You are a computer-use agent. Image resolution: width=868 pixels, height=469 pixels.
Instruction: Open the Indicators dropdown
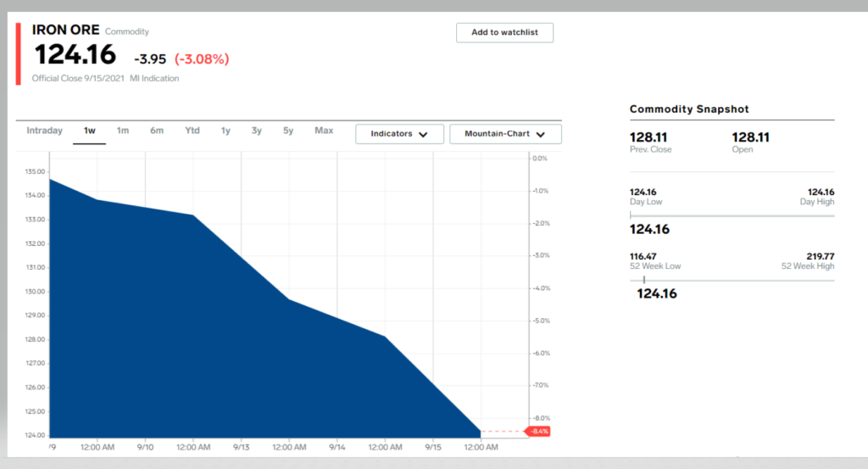[398, 134]
